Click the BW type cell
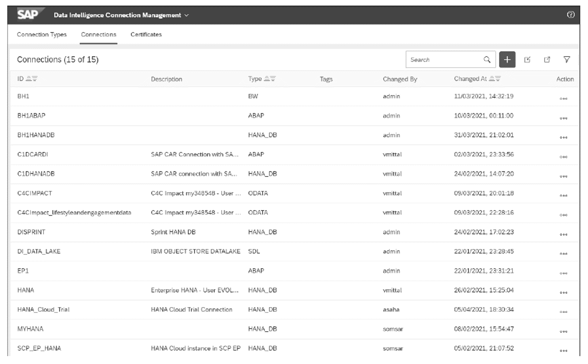Screen dimensions: 588x364 point(253,96)
